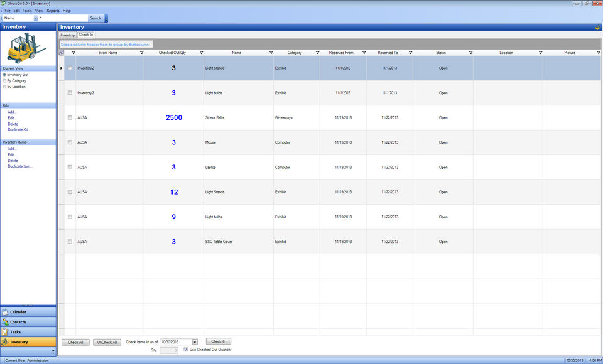Tick checkbox for SSC Table Cover row
Viewport: 603px width, 364px height.
[x=70, y=242]
